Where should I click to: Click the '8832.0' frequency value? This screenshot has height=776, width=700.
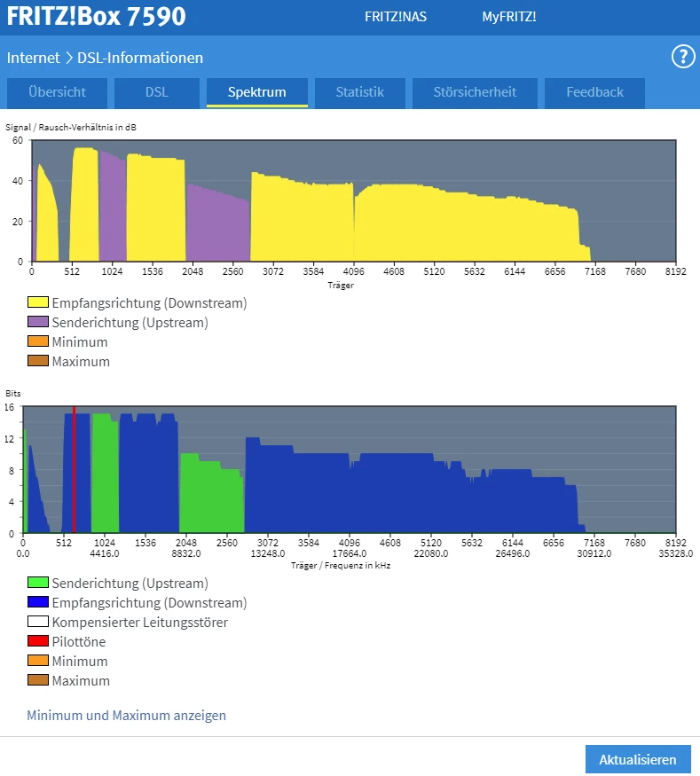(x=186, y=553)
